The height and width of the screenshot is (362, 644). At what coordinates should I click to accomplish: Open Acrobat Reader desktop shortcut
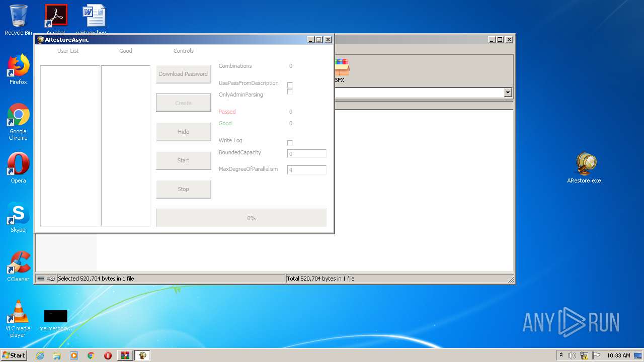56,19
